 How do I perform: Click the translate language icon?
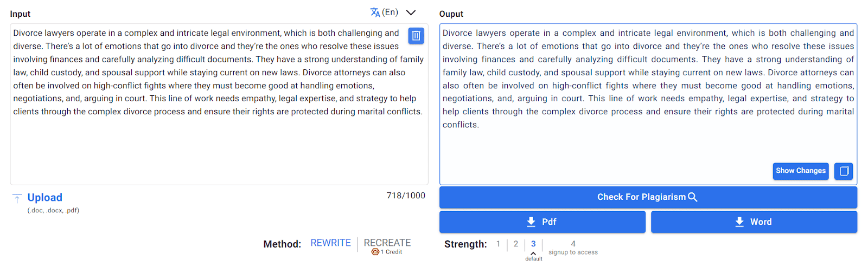point(375,12)
